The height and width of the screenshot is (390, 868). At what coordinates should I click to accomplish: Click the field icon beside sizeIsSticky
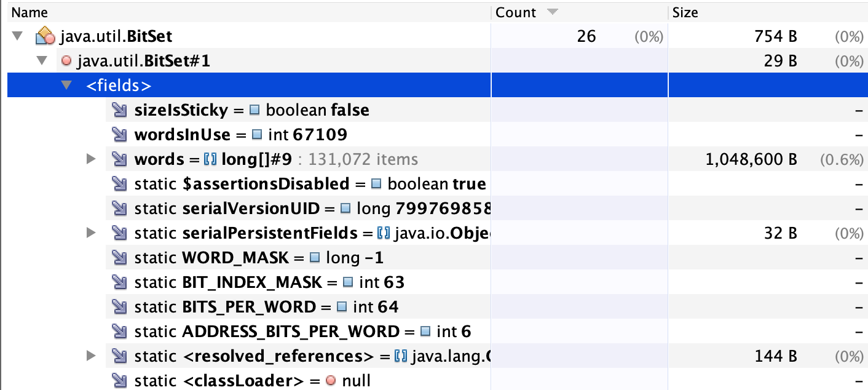119,110
